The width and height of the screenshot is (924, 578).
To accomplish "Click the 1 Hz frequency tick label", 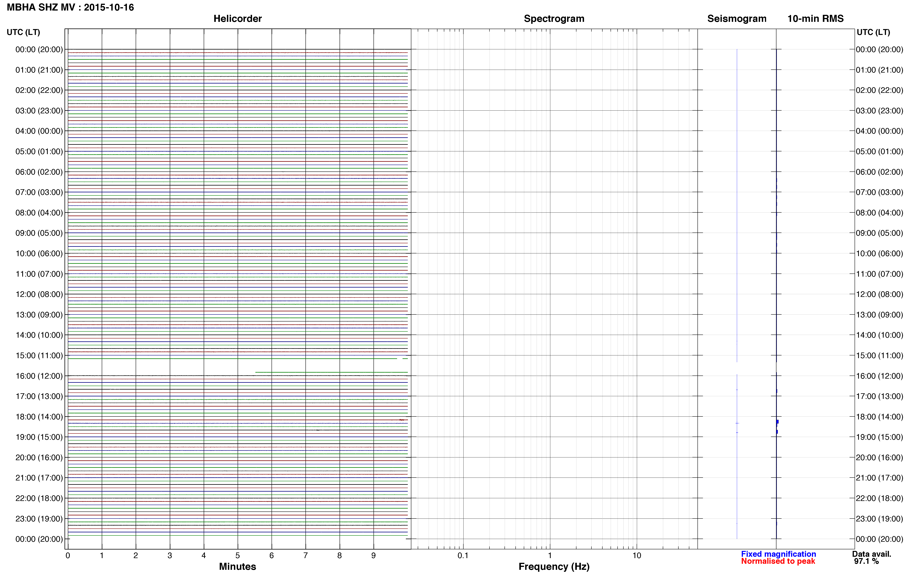I will tap(550, 555).
